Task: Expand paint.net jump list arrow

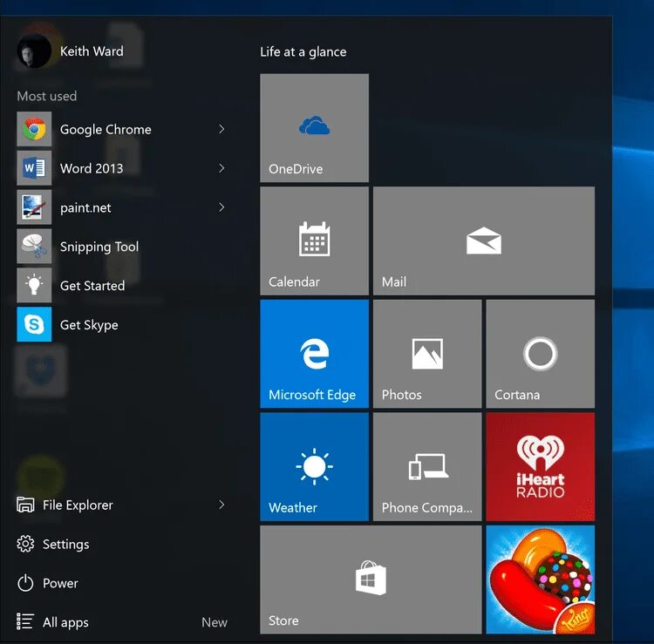Action: coord(221,207)
